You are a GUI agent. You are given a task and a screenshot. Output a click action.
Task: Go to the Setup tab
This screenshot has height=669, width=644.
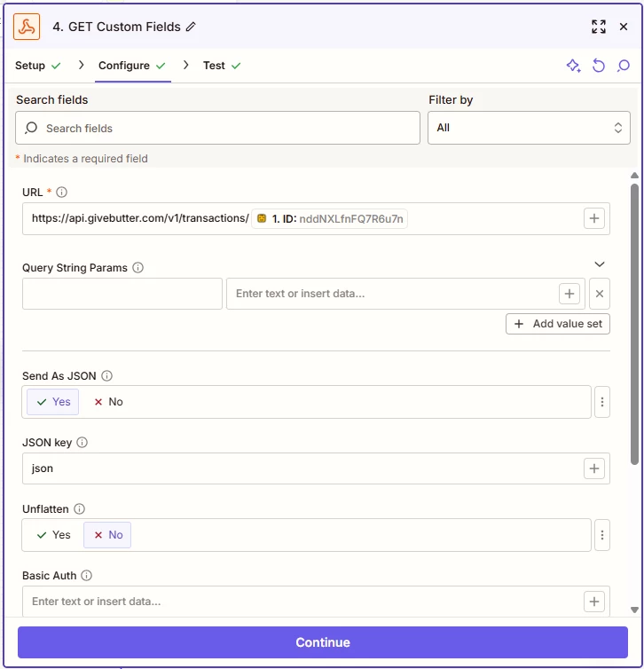[37, 66]
